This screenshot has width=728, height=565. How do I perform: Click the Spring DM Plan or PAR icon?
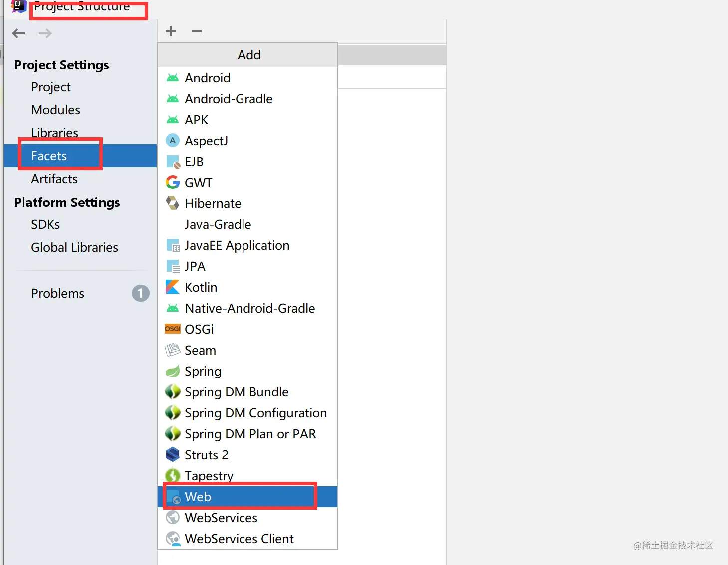173,434
